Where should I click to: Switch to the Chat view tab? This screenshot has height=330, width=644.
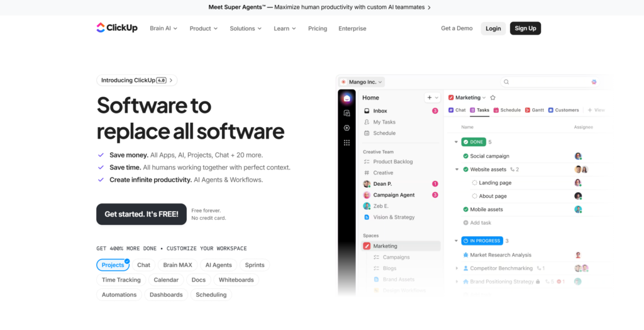(457, 110)
